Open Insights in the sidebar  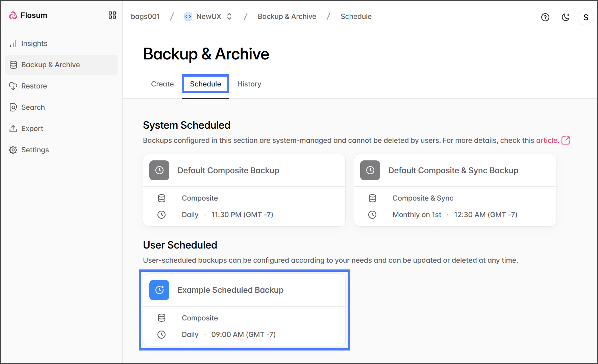click(34, 44)
